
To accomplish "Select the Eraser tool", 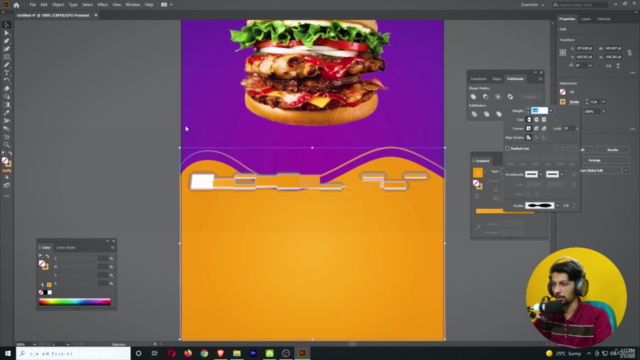I will coord(7,89).
